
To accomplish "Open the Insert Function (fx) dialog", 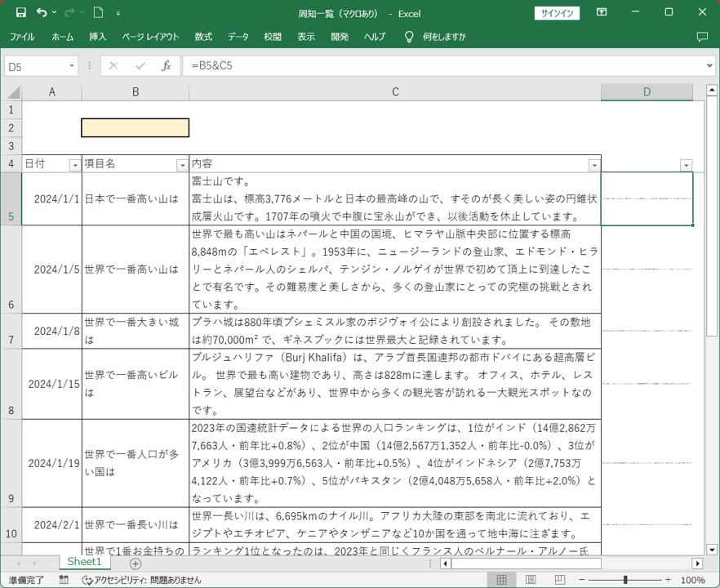I will pos(166,66).
